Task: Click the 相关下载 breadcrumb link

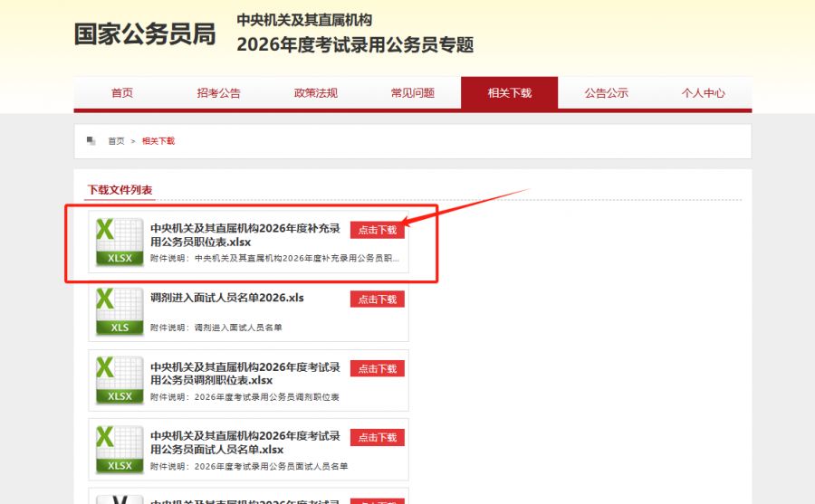Action: (158, 141)
